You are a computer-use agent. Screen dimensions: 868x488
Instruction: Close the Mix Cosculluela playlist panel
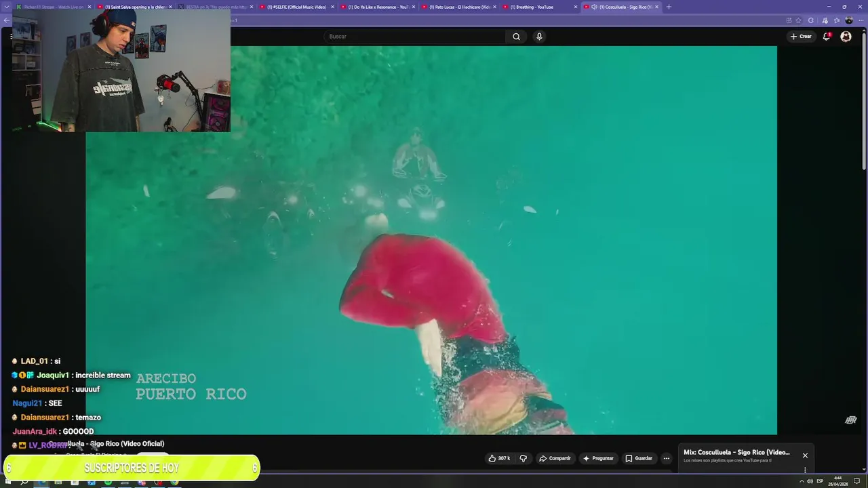pos(805,455)
